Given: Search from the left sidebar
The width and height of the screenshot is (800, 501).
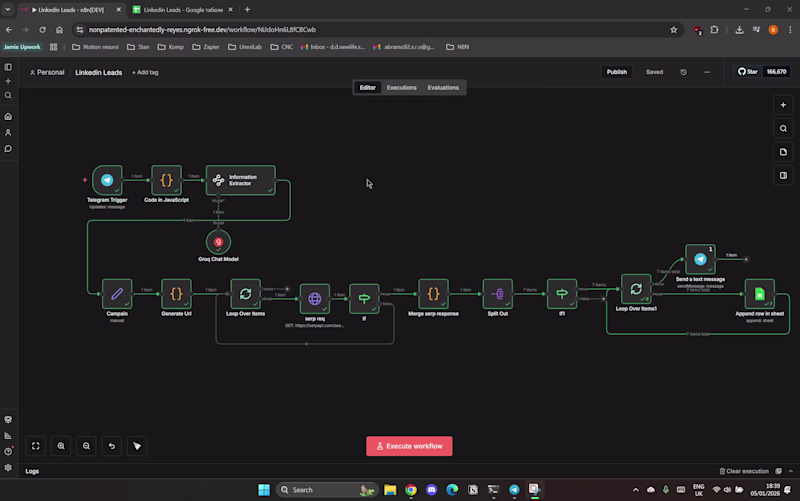Looking at the screenshot, I should [8, 95].
